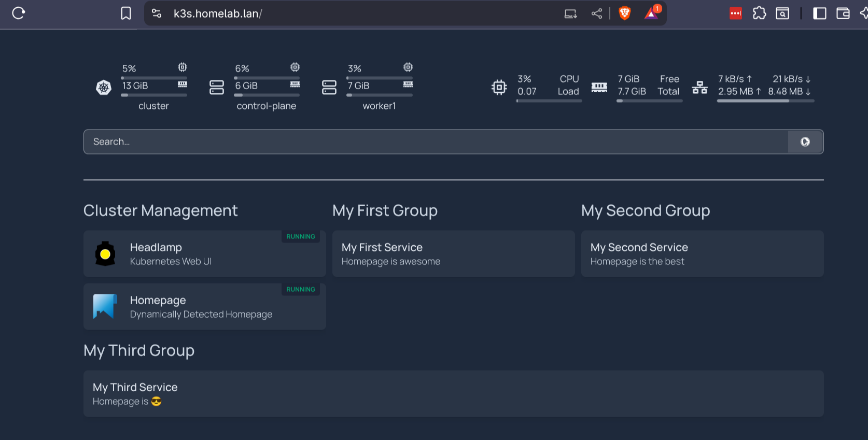Open the My First Service card

pyautogui.click(x=453, y=254)
